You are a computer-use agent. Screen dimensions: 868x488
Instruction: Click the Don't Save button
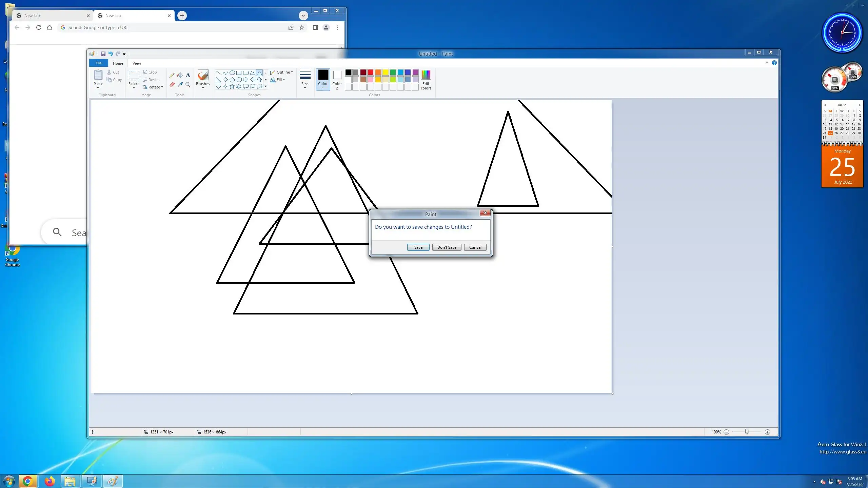tap(447, 247)
